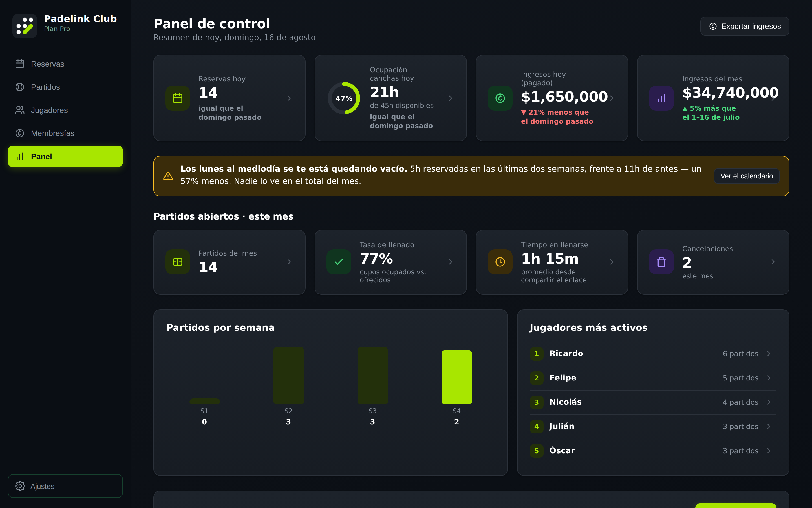
Task: Click the calendar icon on Reservas hoy card
Action: (x=178, y=98)
